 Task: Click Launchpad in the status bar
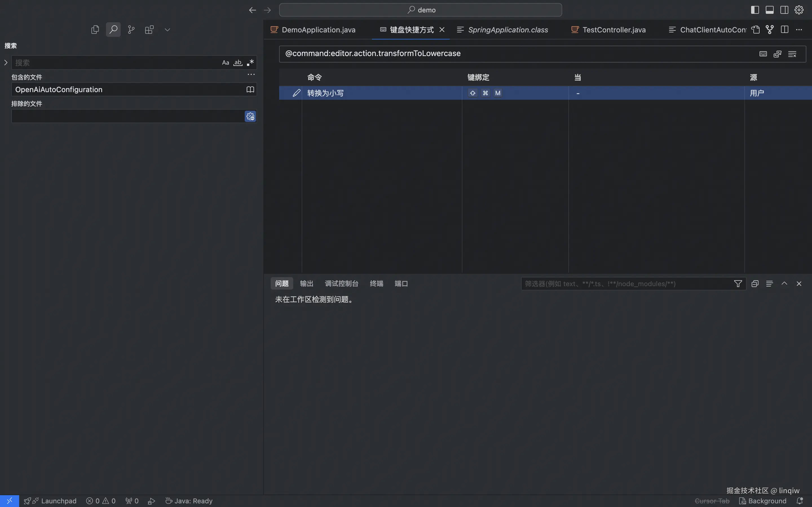pos(58,501)
